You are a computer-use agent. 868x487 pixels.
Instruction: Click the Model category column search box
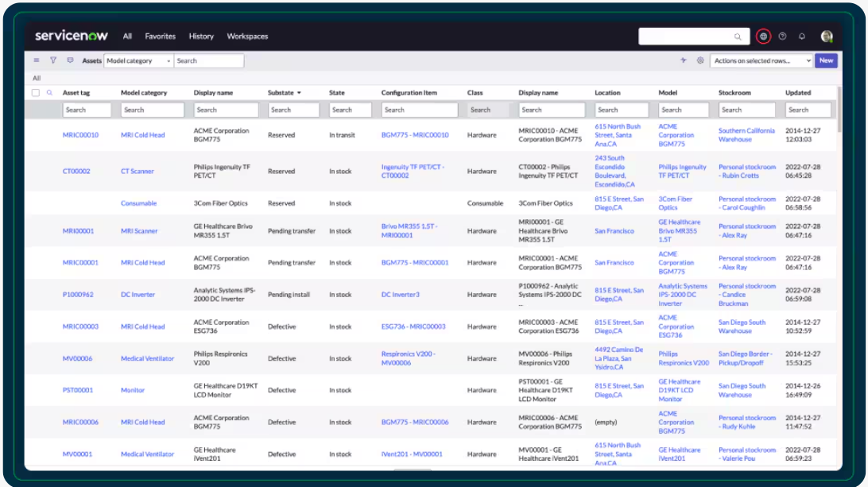coord(153,110)
